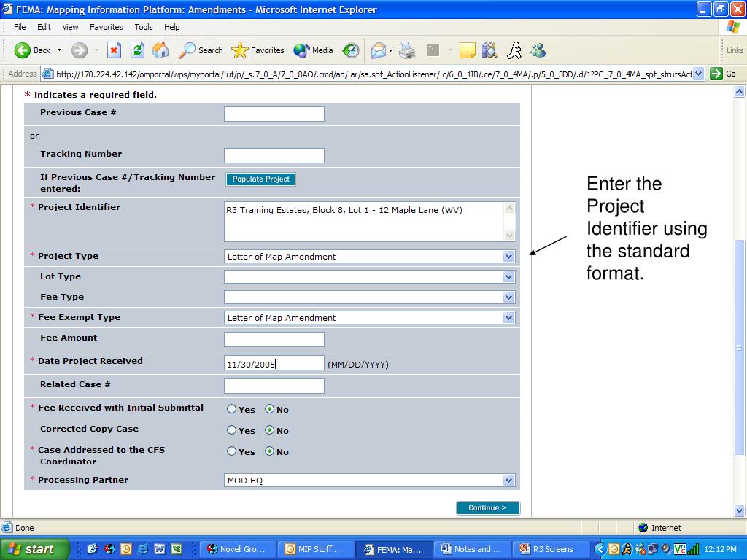This screenshot has width=747, height=560.
Task: Open the Back button history arrow
Action: (x=60, y=50)
